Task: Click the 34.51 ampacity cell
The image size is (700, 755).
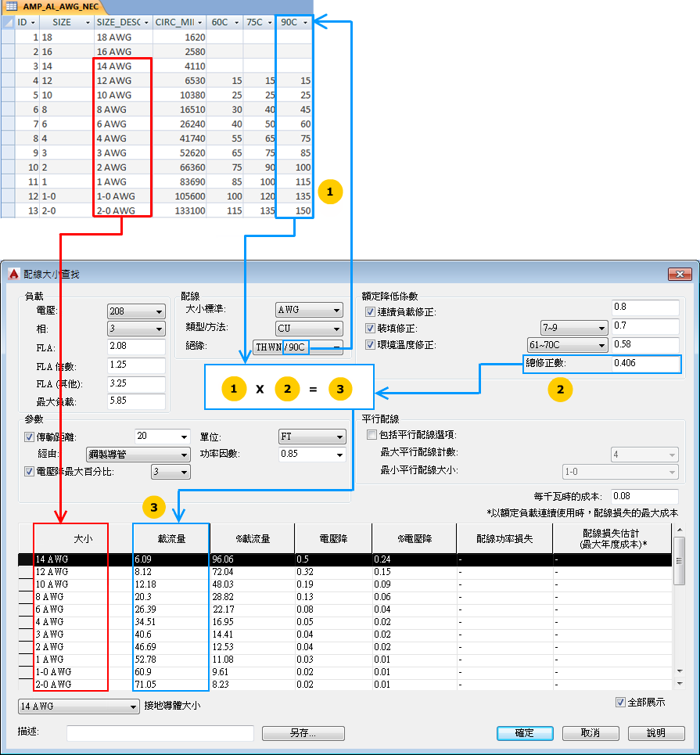Action: [171, 622]
